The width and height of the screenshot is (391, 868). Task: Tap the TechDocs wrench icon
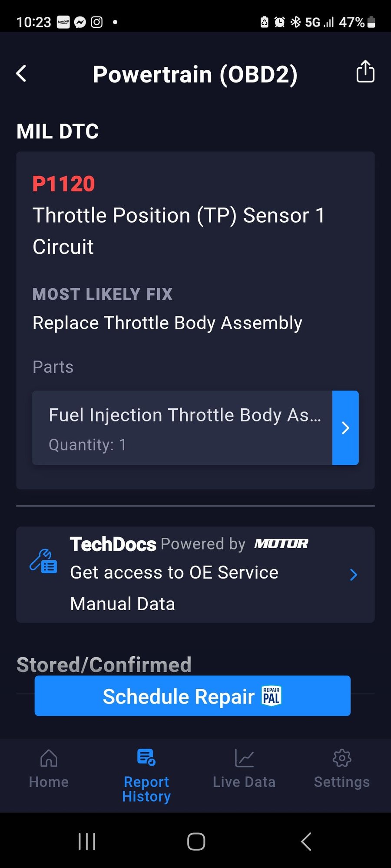click(43, 561)
